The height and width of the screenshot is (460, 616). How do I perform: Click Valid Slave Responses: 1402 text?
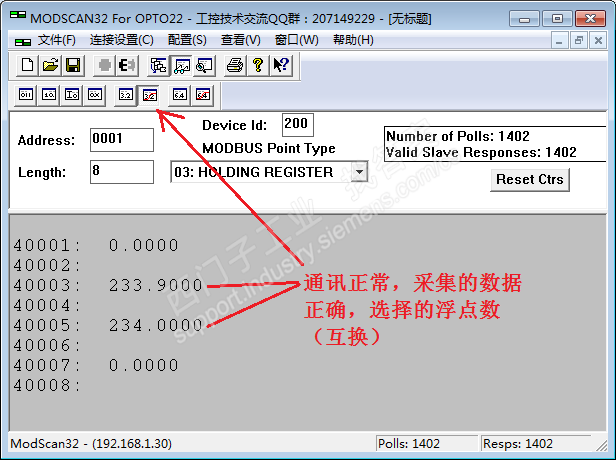click(481, 152)
